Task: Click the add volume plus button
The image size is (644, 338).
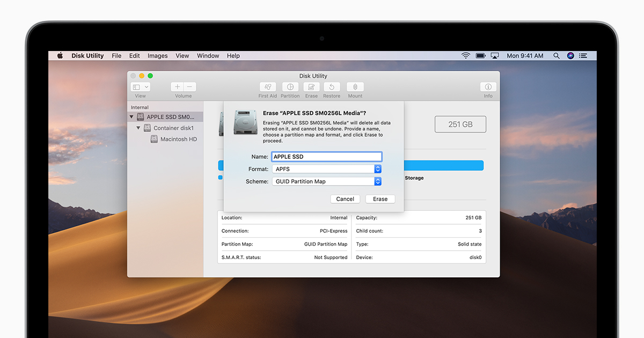Action: (x=178, y=87)
